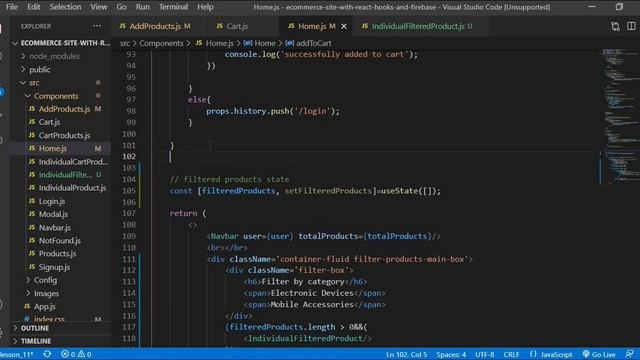Click the Home symbol breadcrumb
Image resolution: width=640 pixels, height=360 pixels.
pos(260,43)
